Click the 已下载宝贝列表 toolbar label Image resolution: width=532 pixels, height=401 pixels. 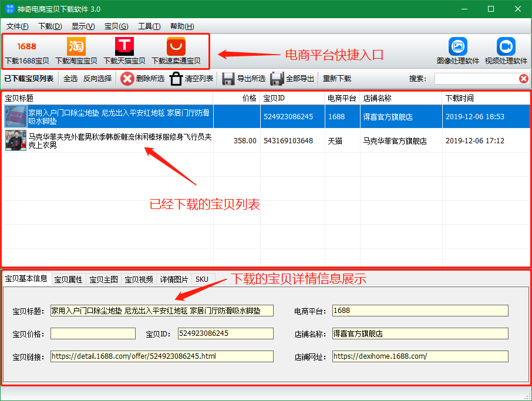click(29, 79)
